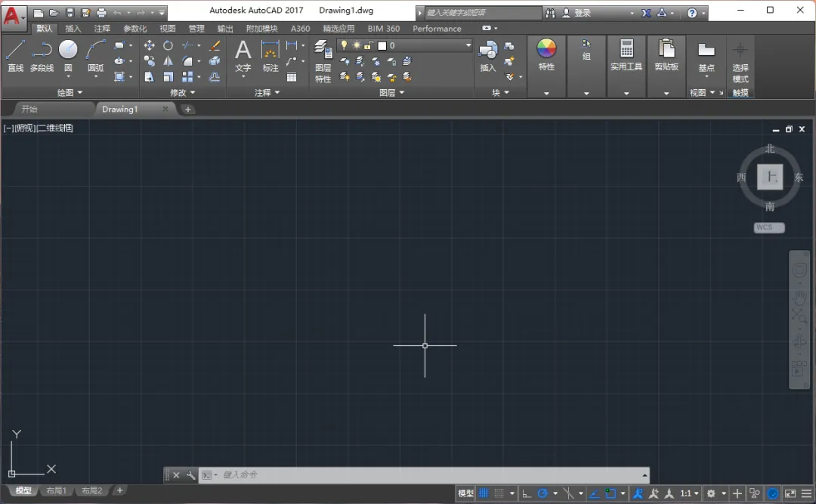Click the customize wrench icon in command line
Screen dimensions: 816x504
click(191, 475)
